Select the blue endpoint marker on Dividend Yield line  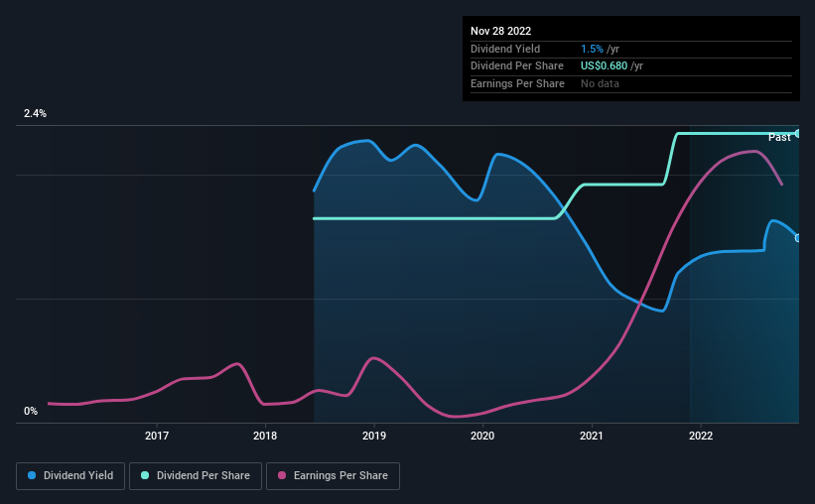798,238
